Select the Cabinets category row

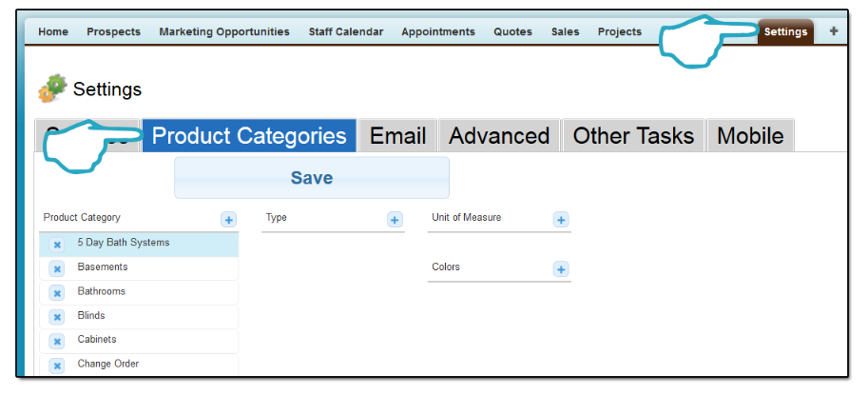point(139,342)
